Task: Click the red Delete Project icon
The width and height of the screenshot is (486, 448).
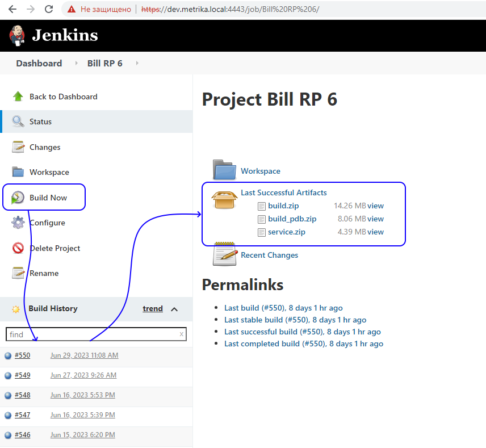Action: [18, 248]
